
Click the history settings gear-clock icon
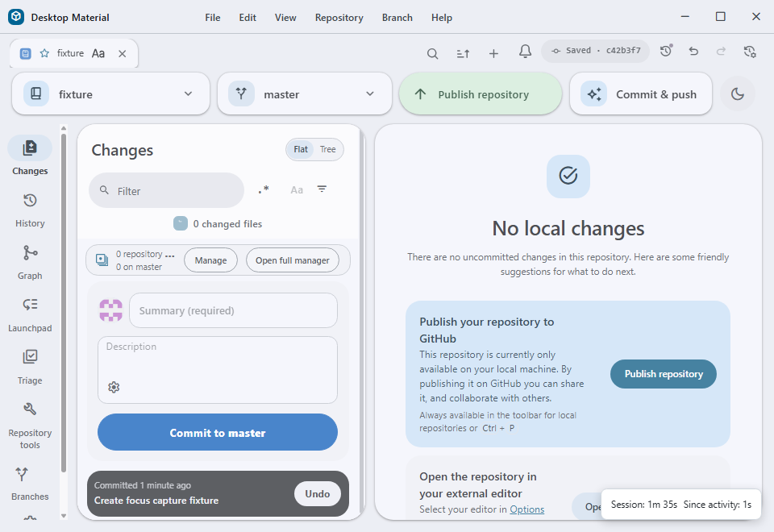(750, 52)
